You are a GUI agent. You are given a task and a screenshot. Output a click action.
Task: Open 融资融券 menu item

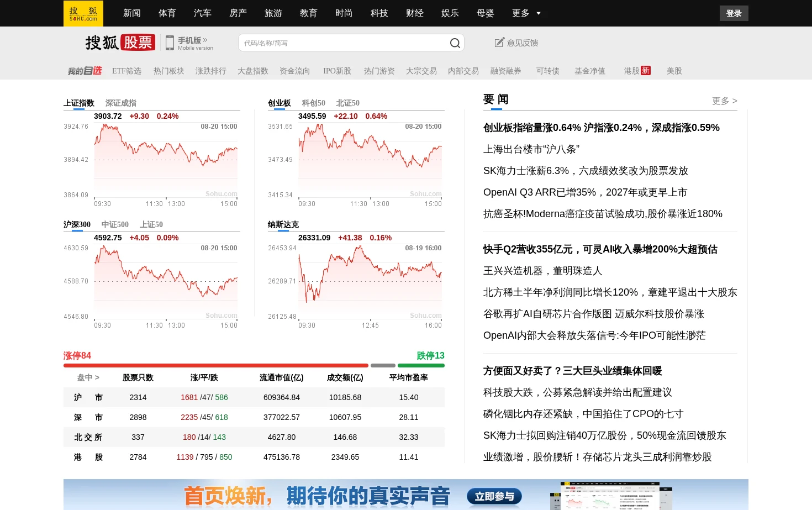tap(506, 71)
